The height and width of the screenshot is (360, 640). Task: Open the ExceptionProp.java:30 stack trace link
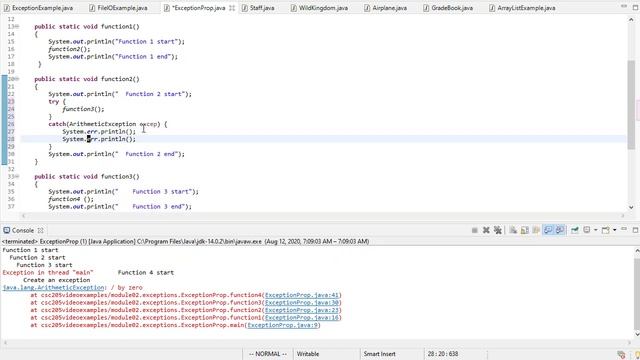(x=302, y=302)
